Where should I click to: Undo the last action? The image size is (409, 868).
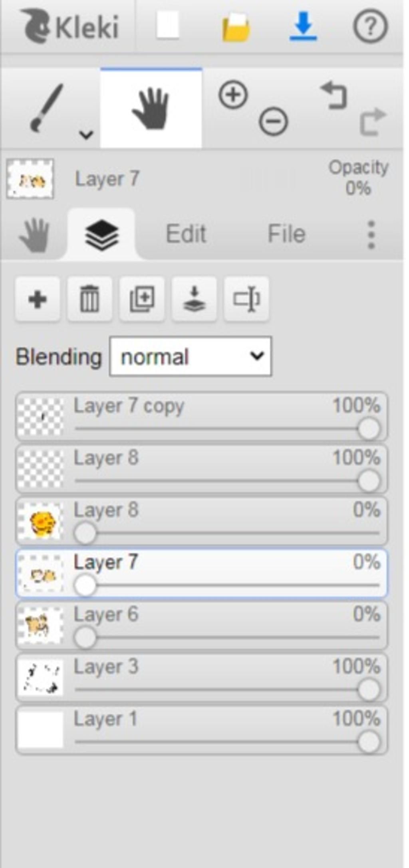point(334,95)
